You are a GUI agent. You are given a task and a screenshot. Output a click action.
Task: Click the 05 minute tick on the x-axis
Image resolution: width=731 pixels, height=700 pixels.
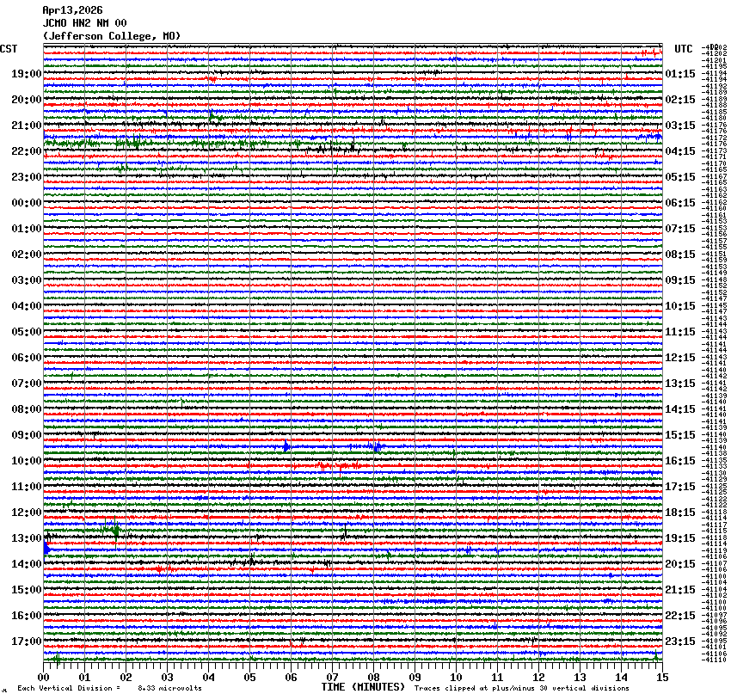tap(249, 678)
